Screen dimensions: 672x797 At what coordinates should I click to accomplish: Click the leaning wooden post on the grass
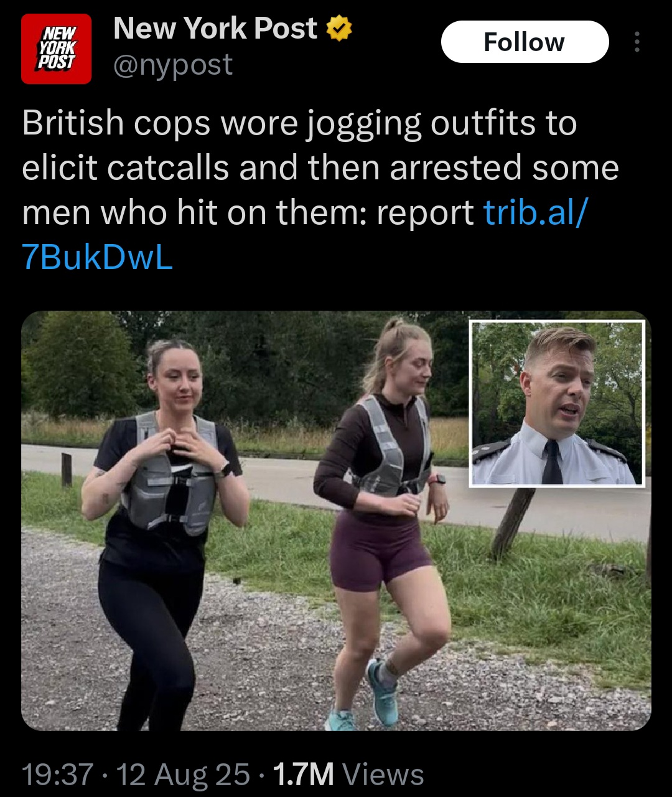(x=511, y=523)
